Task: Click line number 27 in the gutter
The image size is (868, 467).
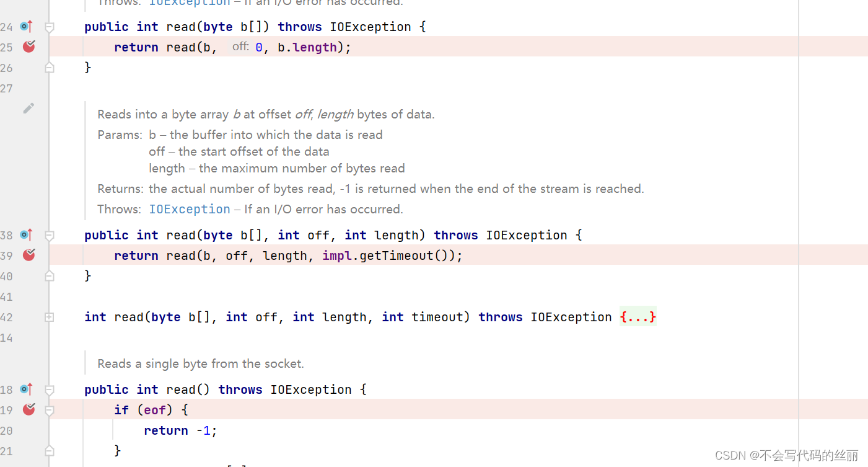Action: (x=6, y=89)
